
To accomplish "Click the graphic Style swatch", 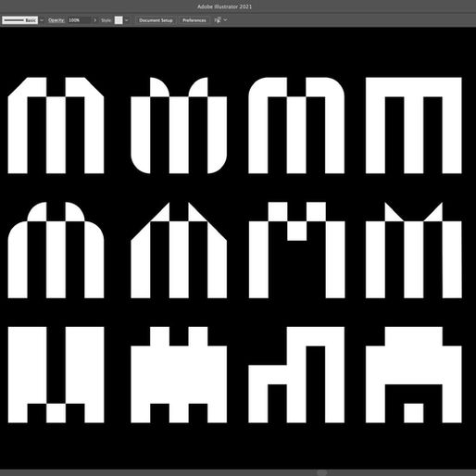I will click(119, 20).
